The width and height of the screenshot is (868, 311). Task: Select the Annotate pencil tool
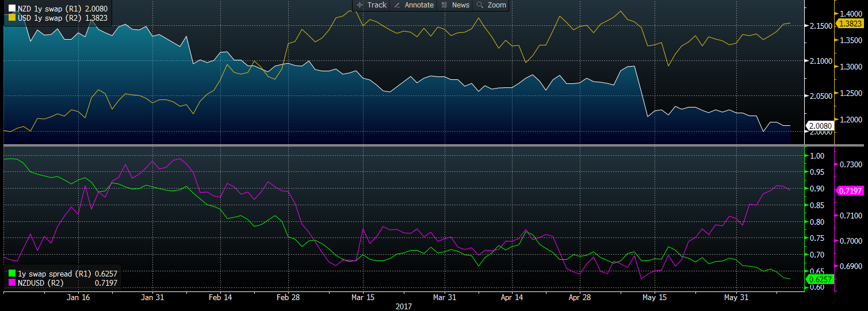[414, 5]
